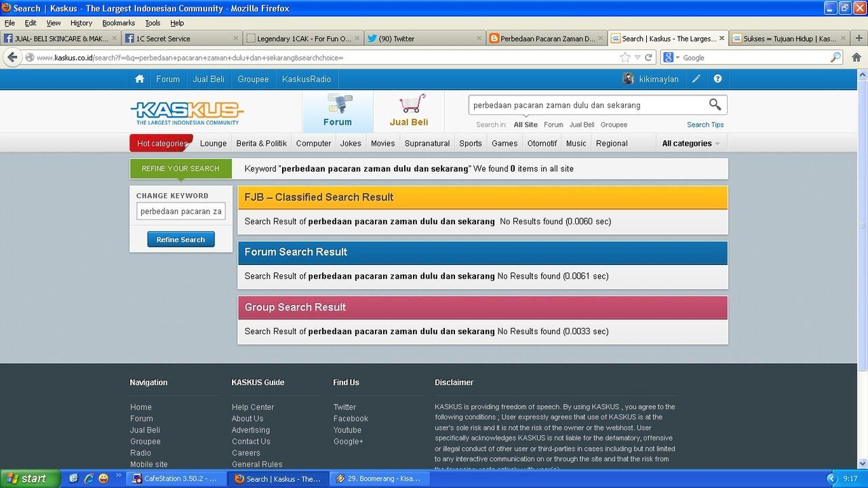The image size is (868, 488).
Task: Click the KASKUS logo
Action: pos(187,113)
